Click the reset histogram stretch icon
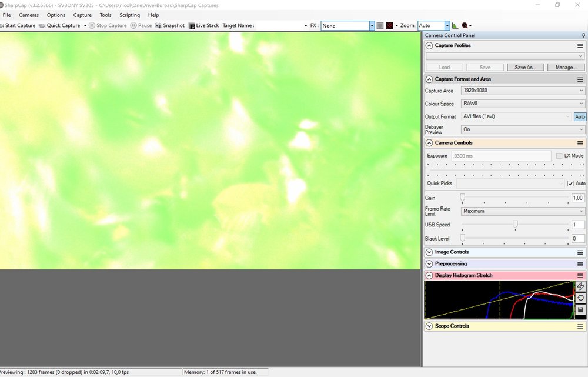 (x=580, y=298)
